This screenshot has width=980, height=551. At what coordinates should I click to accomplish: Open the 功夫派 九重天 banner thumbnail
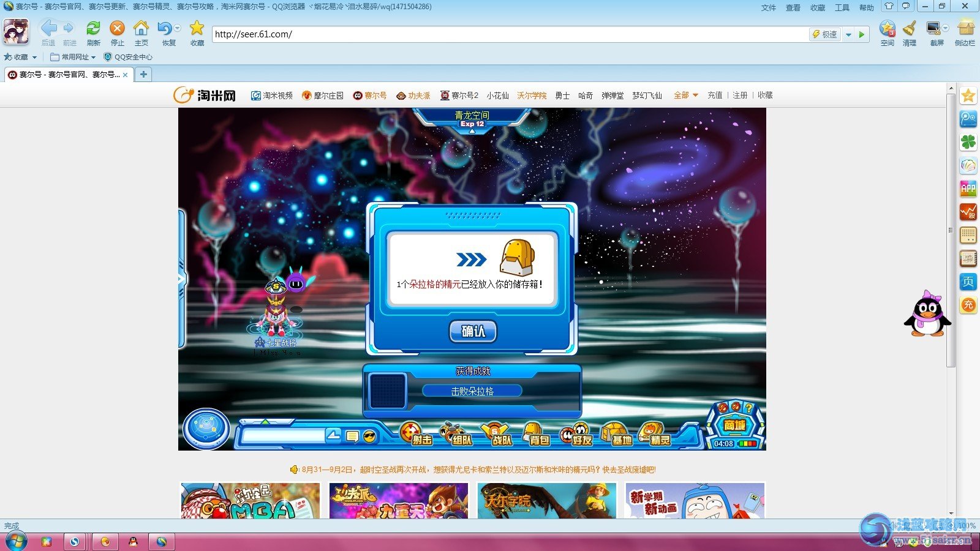398,501
